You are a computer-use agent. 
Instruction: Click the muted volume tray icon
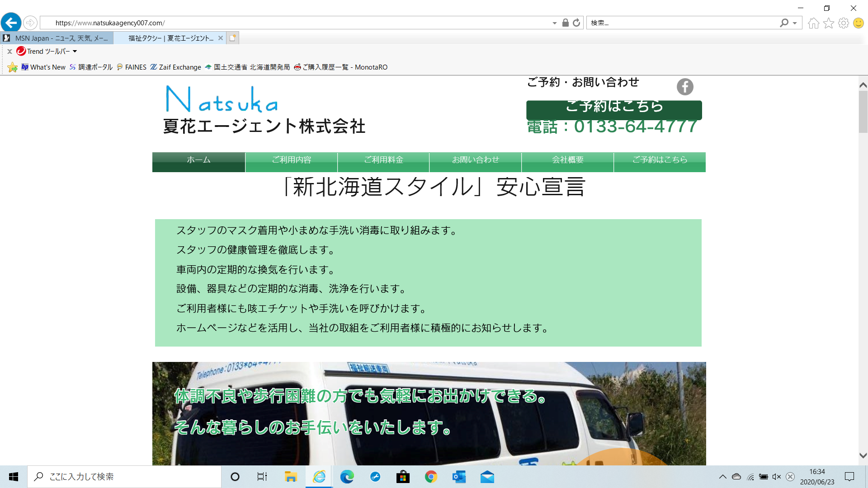(777, 477)
